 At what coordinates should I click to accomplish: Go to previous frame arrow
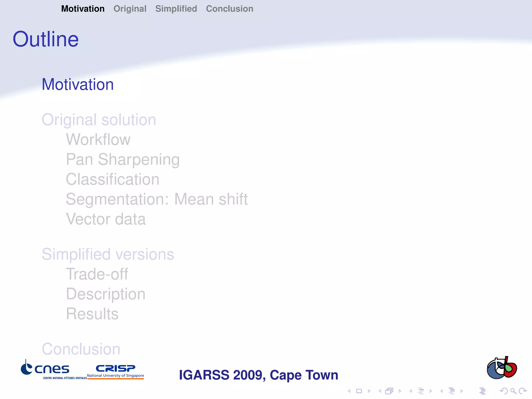[380, 391]
